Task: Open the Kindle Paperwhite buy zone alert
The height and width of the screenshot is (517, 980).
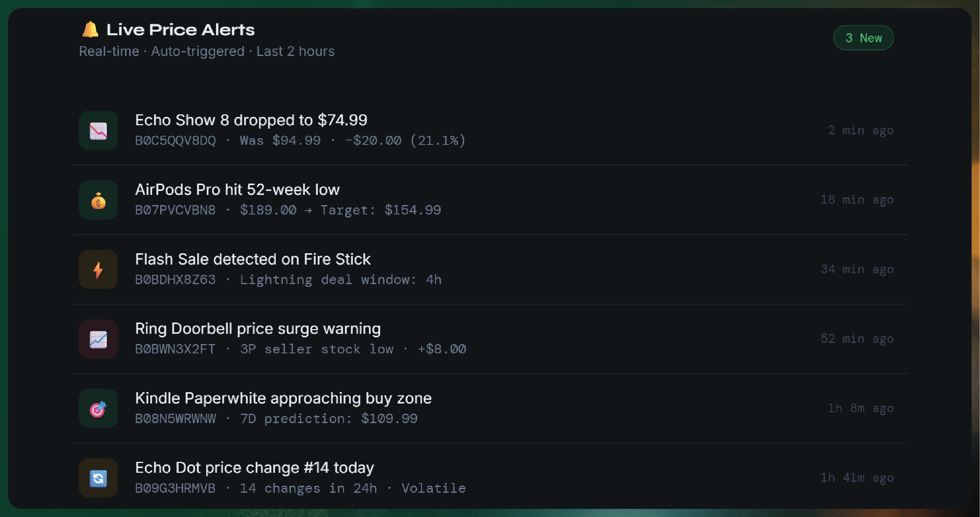Action: [283, 398]
